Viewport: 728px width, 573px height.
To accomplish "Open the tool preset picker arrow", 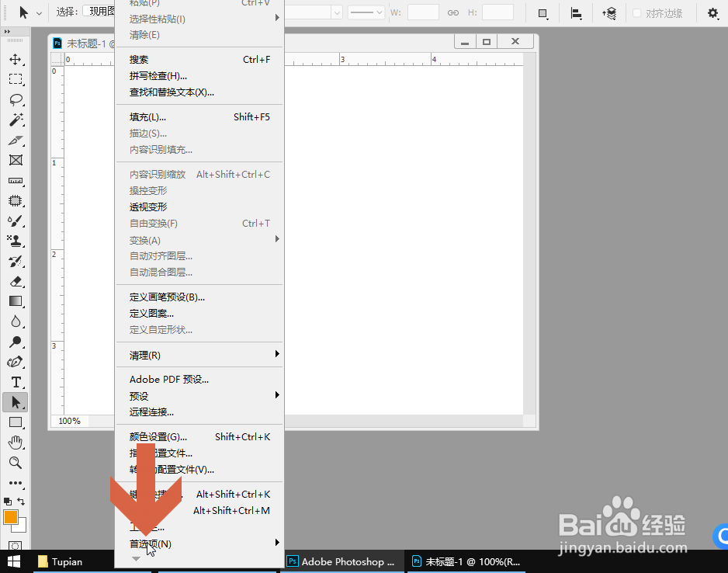I will click(x=39, y=13).
